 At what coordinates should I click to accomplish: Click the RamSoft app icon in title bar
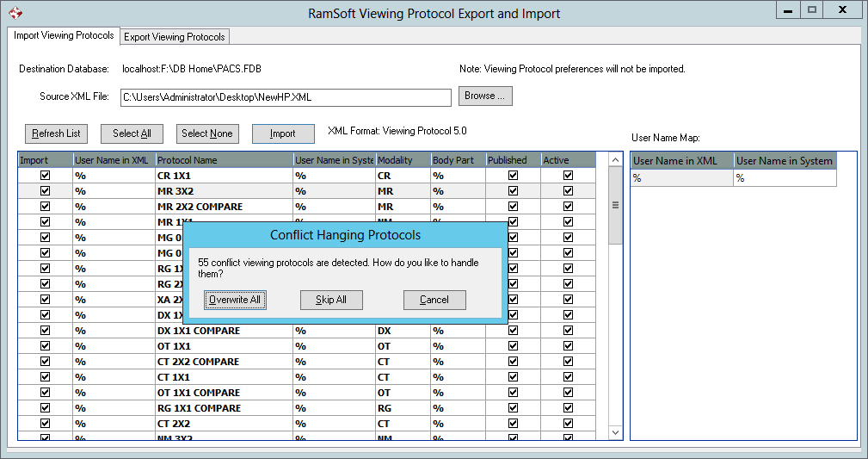pos(15,13)
